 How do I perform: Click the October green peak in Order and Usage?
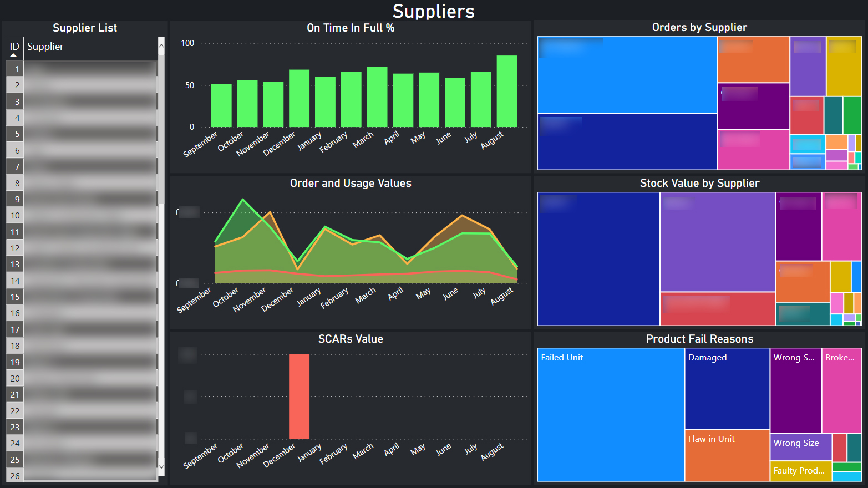(243, 200)
